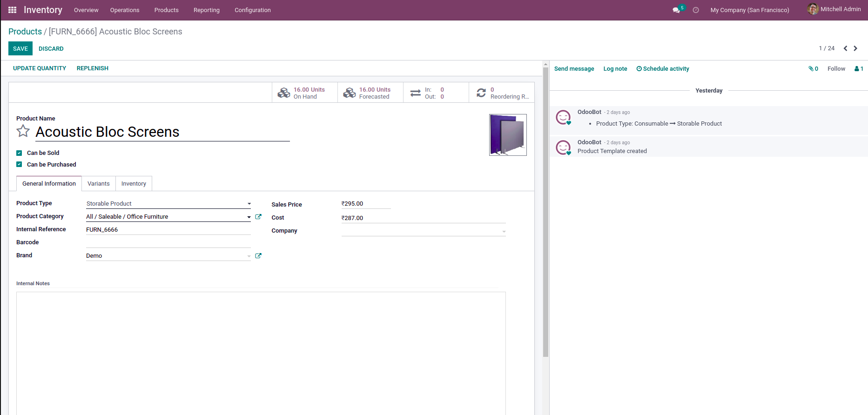
Task: Click 'Product Template created' message text
Action: coord(612,151)
